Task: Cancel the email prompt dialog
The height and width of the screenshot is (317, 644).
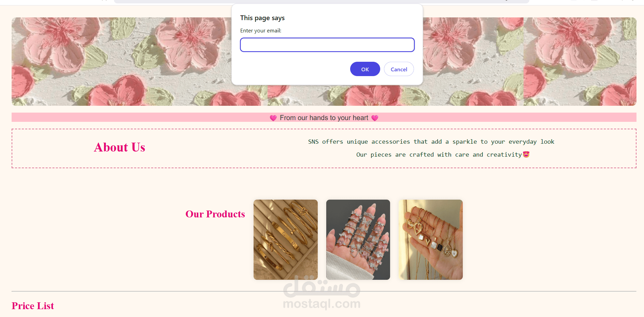Action: 399,69
